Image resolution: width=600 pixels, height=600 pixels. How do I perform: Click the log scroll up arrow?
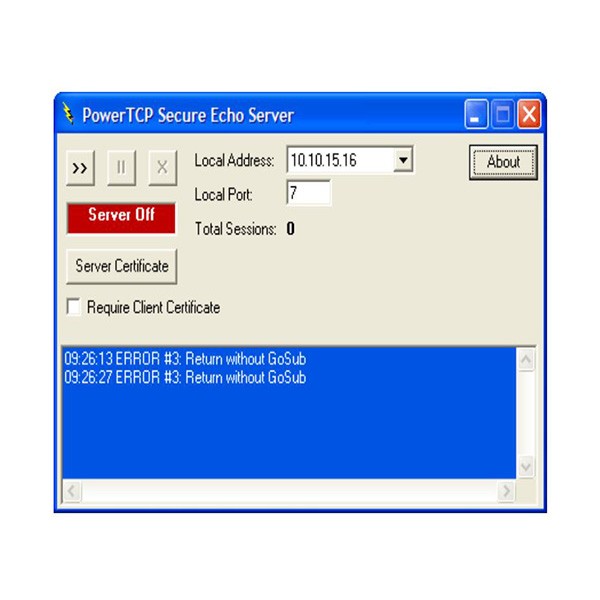click(x=526, y=359)
